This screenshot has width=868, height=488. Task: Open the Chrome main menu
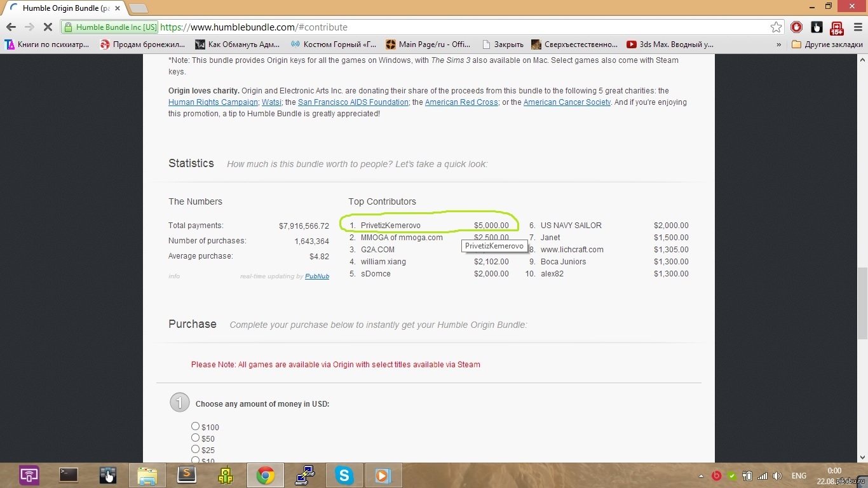[x=858, y=27]
